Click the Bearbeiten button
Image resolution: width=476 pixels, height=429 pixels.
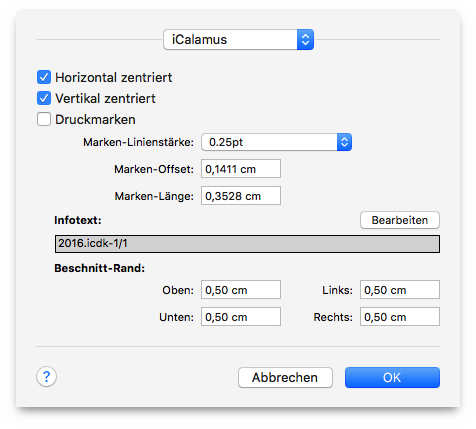400,220
